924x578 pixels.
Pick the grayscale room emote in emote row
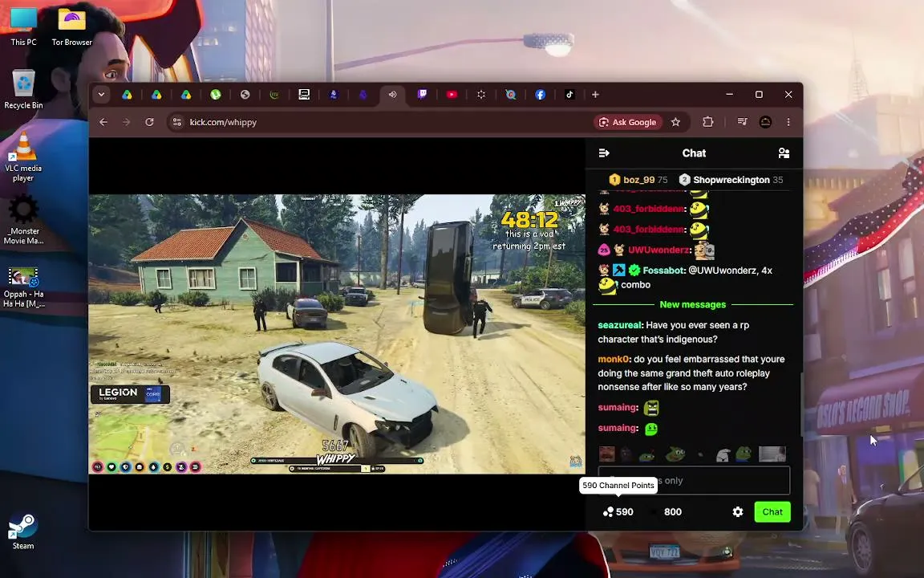coord(772,454)
